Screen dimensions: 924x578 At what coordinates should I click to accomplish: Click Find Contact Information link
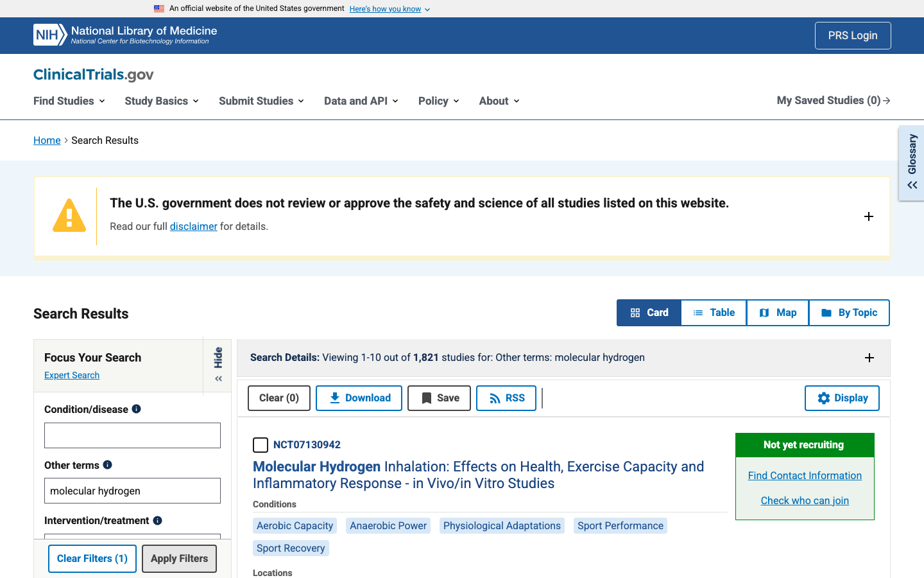click(x=805, y=475)
